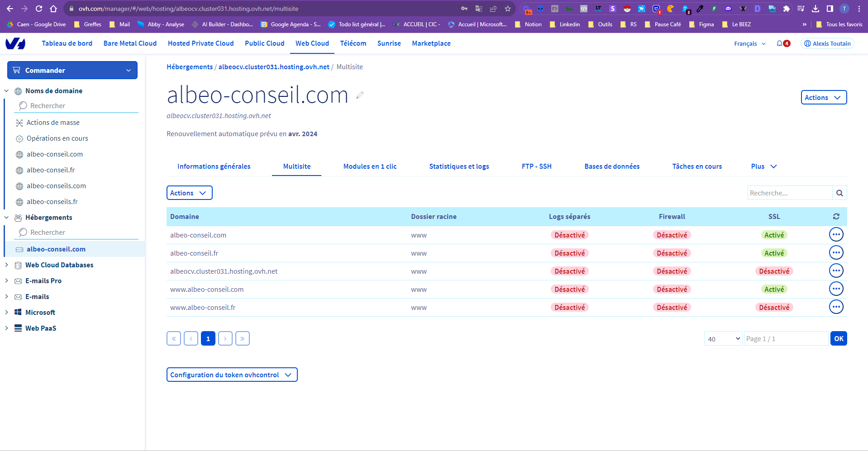
Task: Bookmark page with the star icon
Action: 508,9
